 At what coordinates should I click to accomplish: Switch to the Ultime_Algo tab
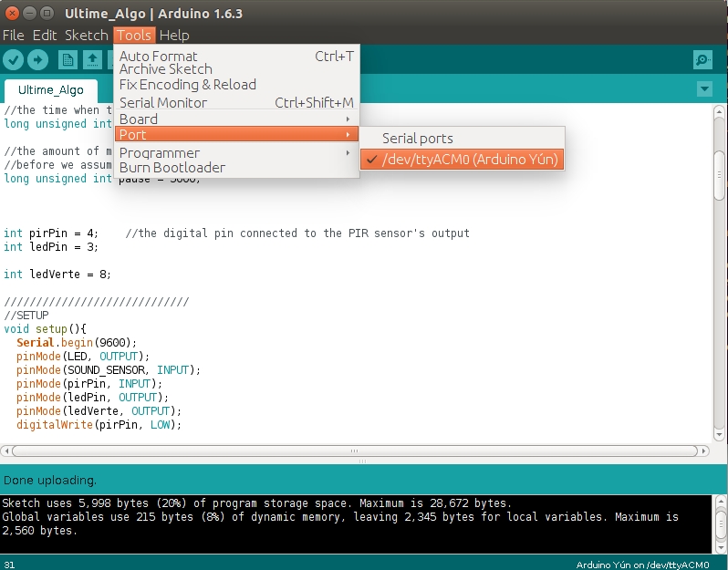(x=51, y=90)
